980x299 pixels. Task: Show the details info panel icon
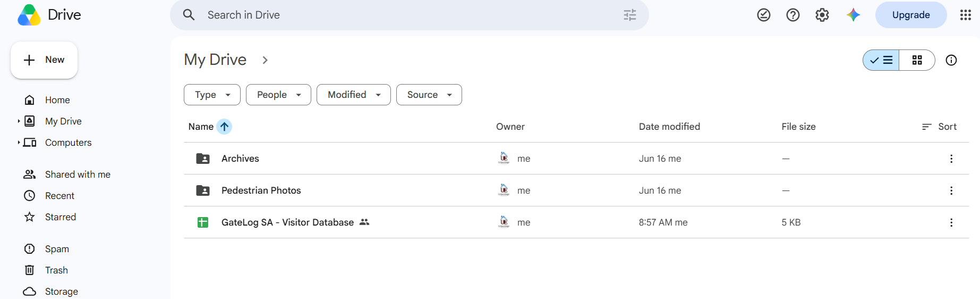pyautogui.click(x=951, y=60)
